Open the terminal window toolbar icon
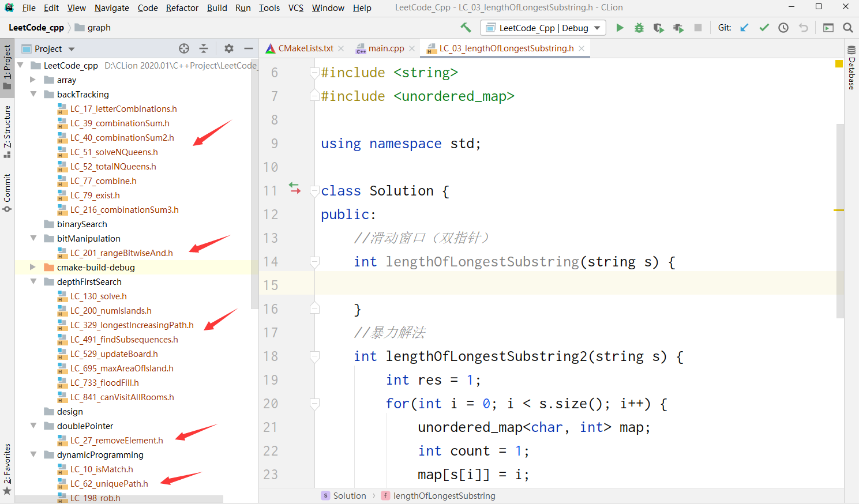Image resolution: width=859 pixels, height=504 pixels. coord(828,28)
